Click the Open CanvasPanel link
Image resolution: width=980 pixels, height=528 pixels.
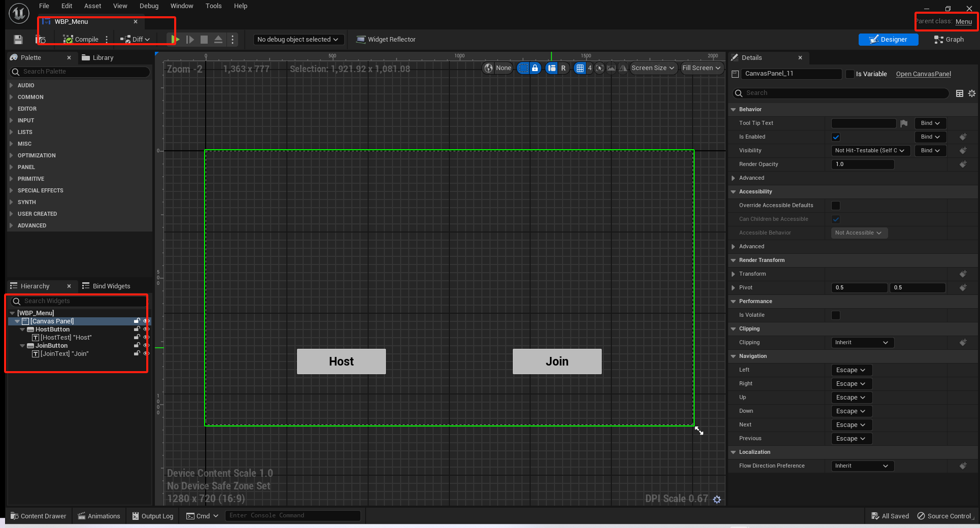click(923, 74)
